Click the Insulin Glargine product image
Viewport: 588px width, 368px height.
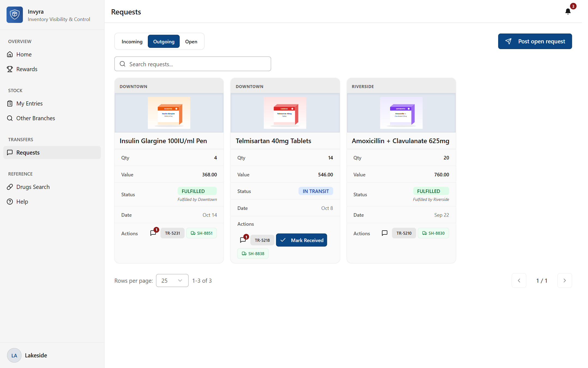[169, 113]
